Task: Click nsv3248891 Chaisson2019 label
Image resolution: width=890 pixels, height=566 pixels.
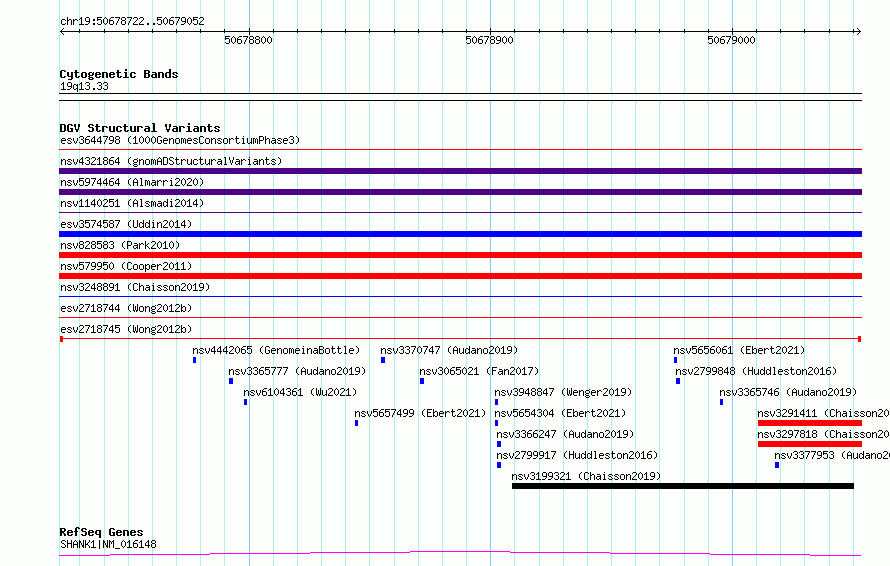Action: (135, 287)
